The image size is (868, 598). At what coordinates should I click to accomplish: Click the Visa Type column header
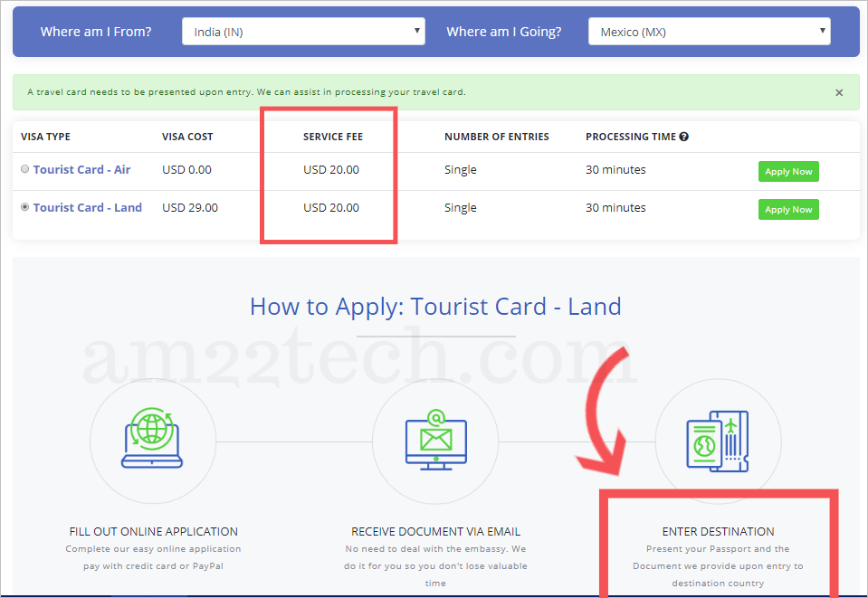(x=45, y=137)
